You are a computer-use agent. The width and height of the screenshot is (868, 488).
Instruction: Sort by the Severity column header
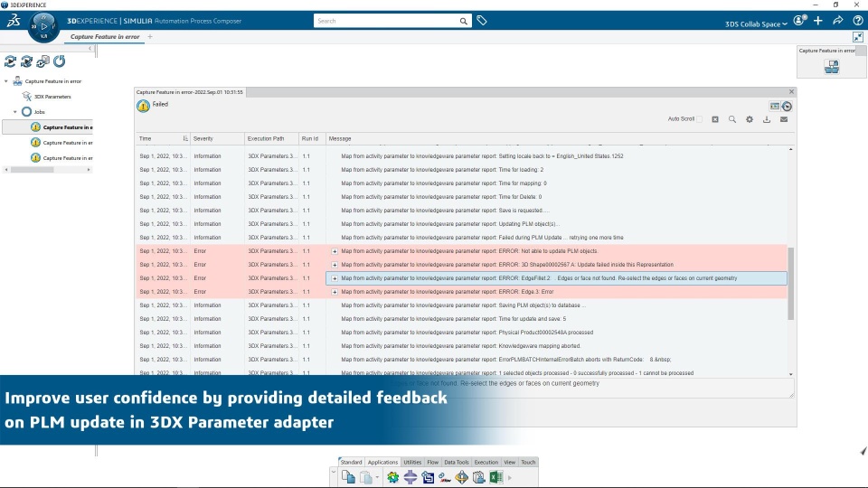[217, 139]
